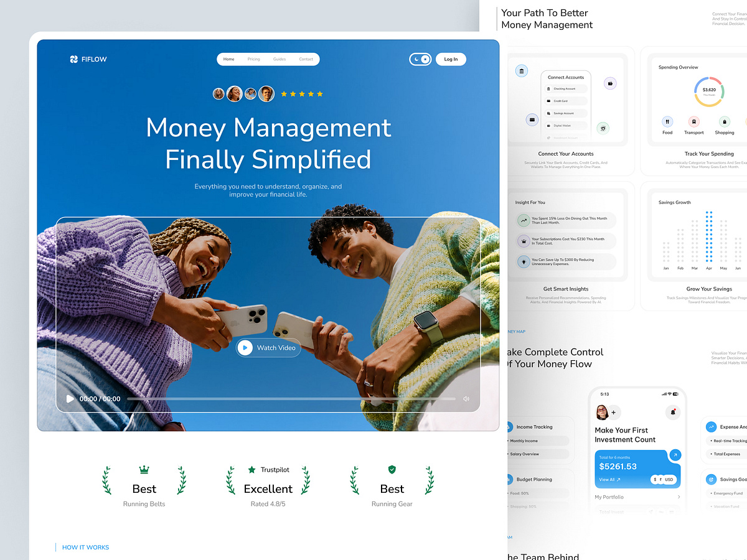Click the Expense Analysis trend icon
Image resolution: width=747 pixels, height=560 pixels.
pyautogui.click(x=711, y=427)
